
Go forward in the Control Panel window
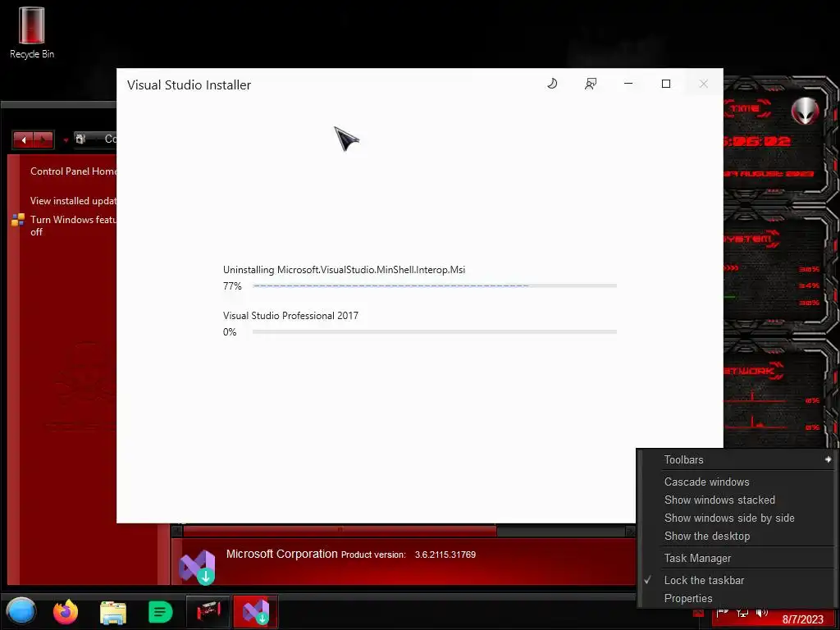(x=43, y=139)
